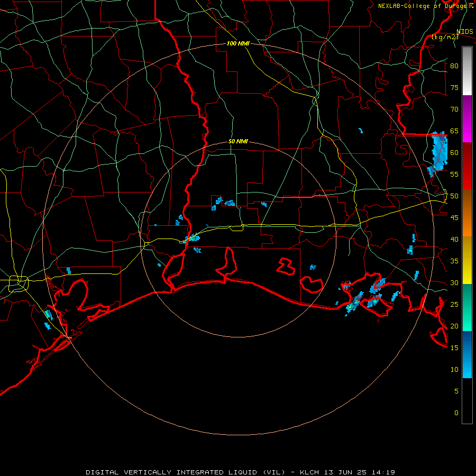Select the 0 value on the color scale
The image size is (476, 476).
point(456,413)
